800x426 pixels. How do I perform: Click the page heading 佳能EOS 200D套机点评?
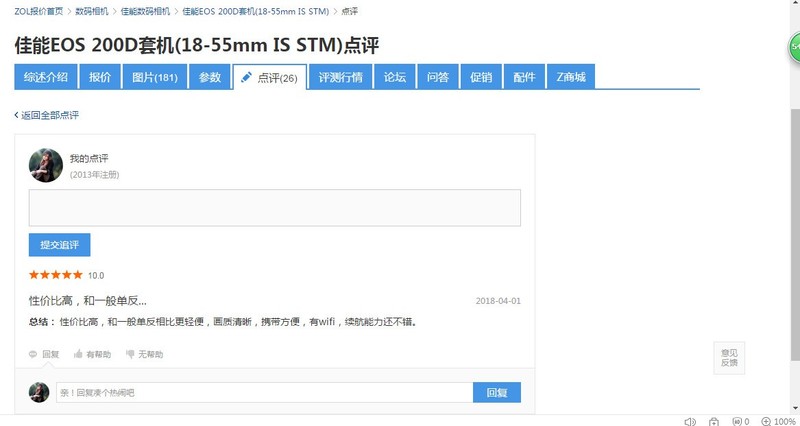197,45
